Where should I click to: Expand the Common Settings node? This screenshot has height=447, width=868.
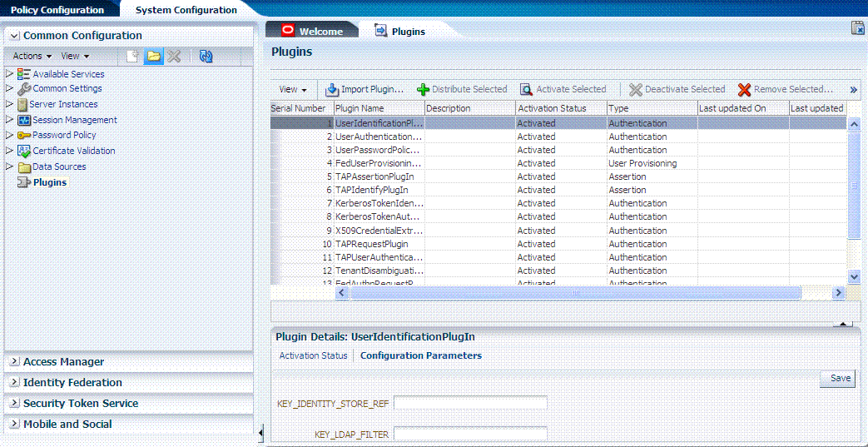[x=9, y=88]
